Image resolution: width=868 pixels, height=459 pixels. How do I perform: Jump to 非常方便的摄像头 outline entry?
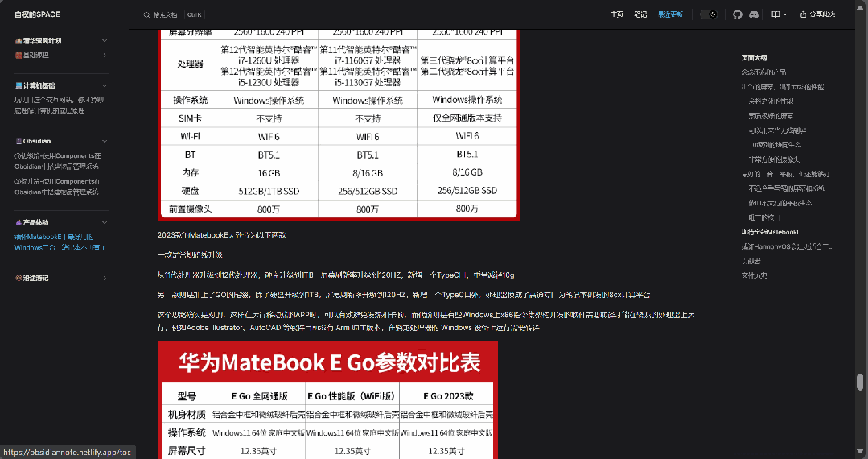[774, 159]
